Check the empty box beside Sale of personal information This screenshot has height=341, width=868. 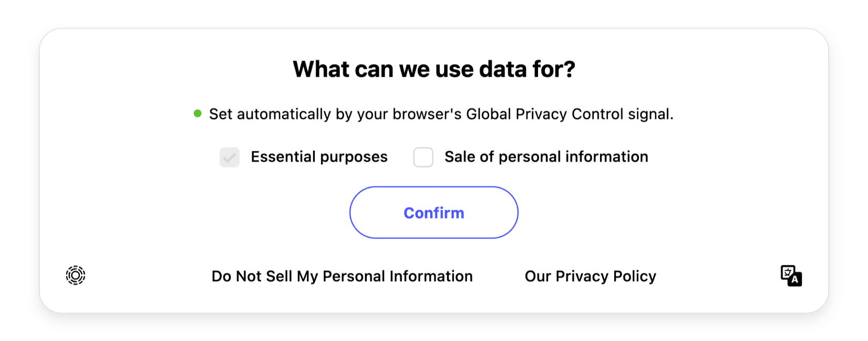click(423, 157)
